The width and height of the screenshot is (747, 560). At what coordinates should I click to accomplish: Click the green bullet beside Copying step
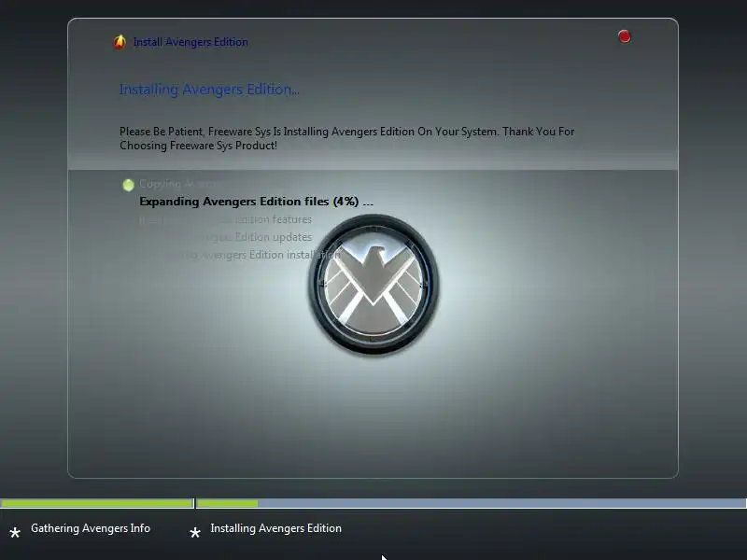pyautogui.click(x=128, y=185)
